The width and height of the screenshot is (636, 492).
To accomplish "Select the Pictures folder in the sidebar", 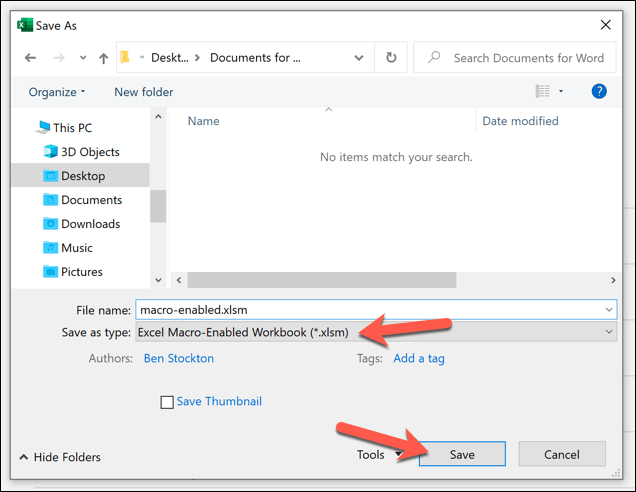I will point(73,272).
